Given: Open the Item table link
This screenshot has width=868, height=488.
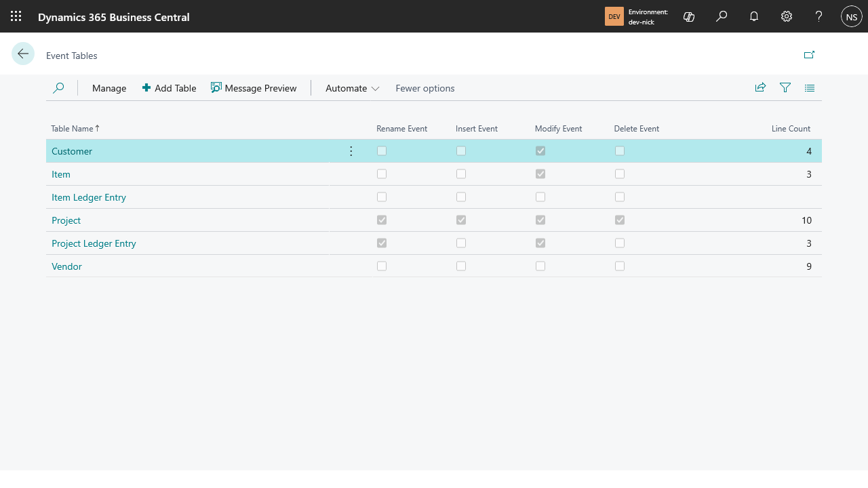Looking at the screenshot, I should pyautogui.click(x=61, y=174).
